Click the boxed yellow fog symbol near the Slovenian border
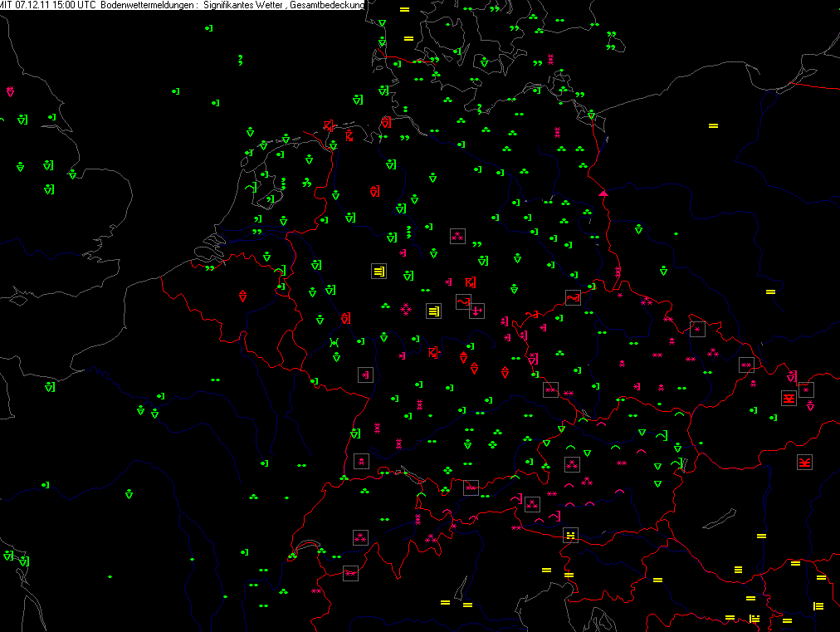 tap(570, 535)
